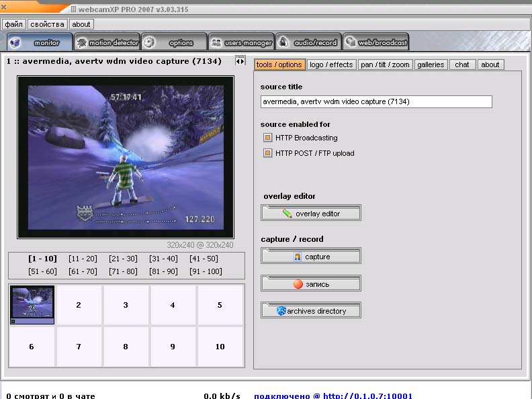The height and width of the screenshot is (399, 532).
Task: Click the capture button
Action: (311, 256)
